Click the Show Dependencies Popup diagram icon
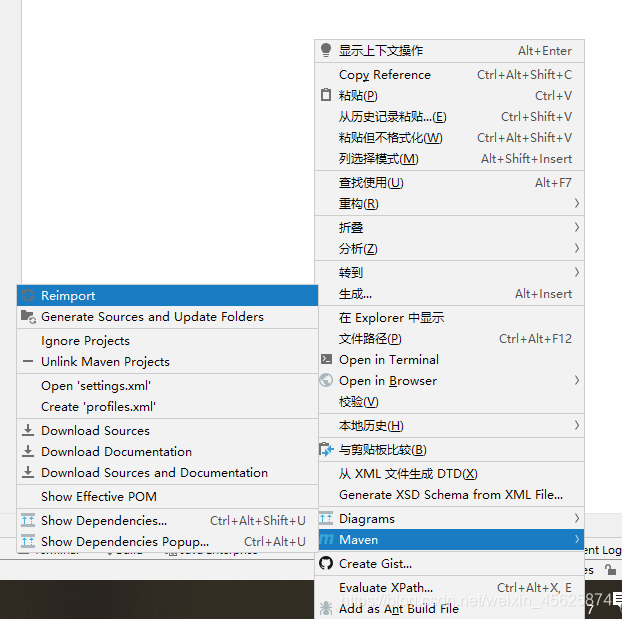 click(28, 541)
